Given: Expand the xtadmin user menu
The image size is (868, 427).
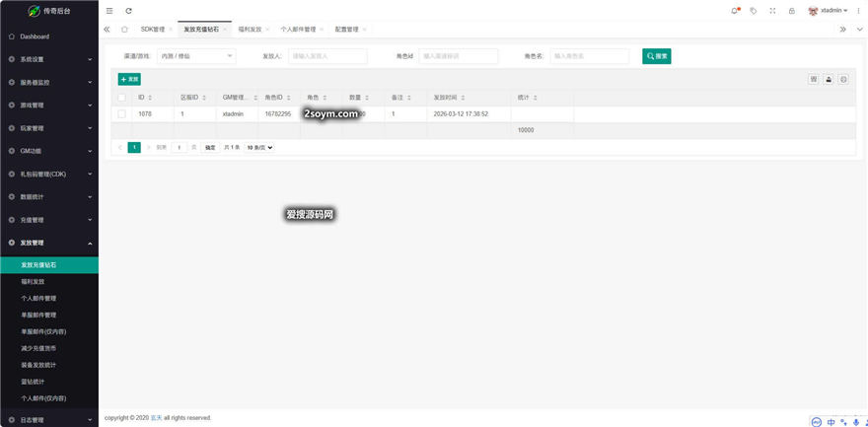Looking at the screenshot, I should (x=829, y=11).
